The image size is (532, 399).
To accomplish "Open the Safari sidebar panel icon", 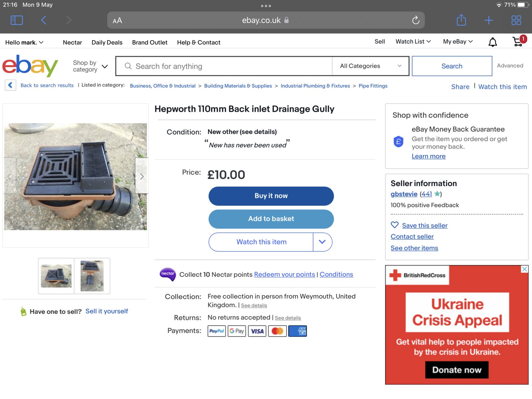I will (x=17, y=20).
